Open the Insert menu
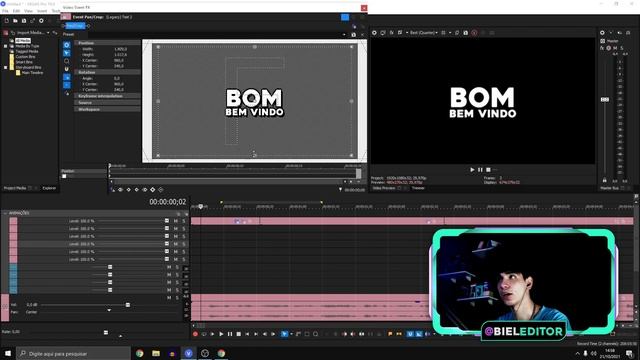640x360 pixels. (42, 11)
